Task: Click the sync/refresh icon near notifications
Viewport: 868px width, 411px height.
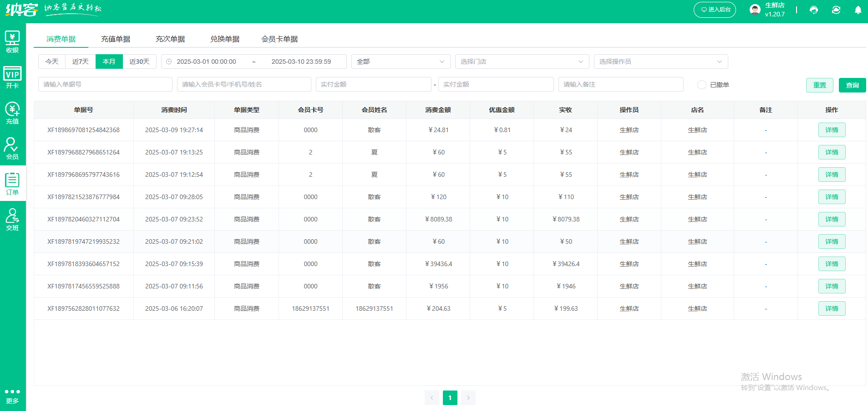Action: point(836,10)
